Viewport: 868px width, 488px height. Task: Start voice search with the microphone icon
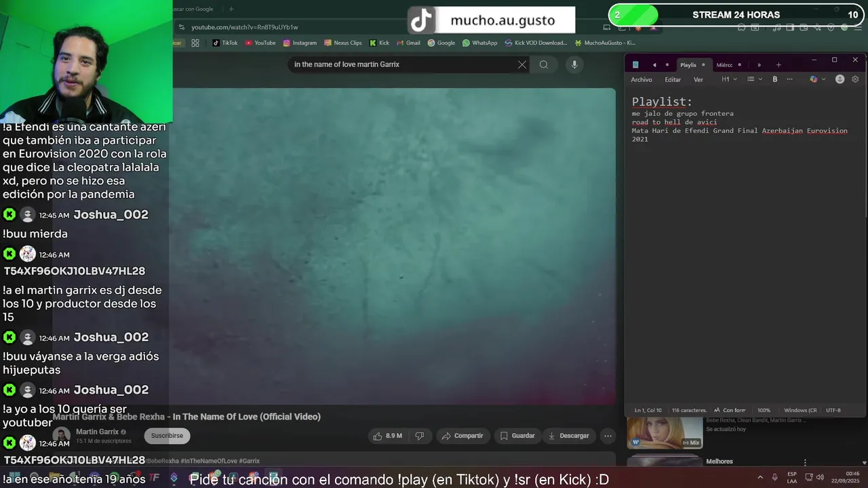tap(574, 64)
